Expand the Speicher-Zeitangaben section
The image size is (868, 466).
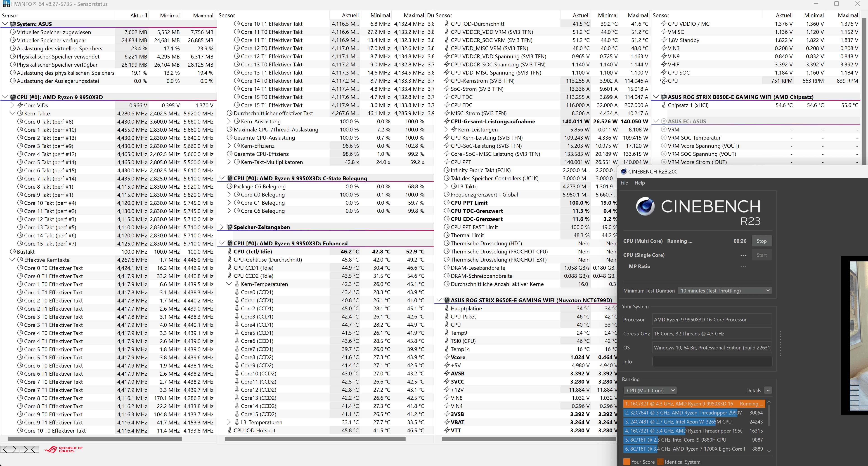222,227
